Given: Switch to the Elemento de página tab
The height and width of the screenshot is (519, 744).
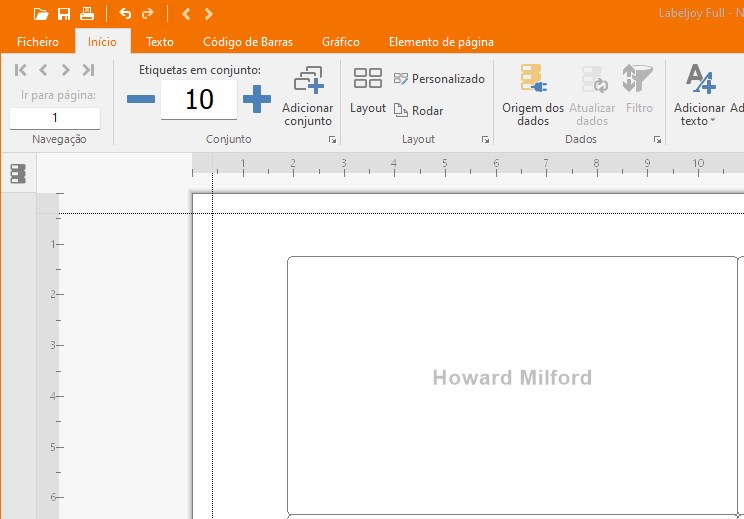Looking at the screenshot, I should point(441,42).
